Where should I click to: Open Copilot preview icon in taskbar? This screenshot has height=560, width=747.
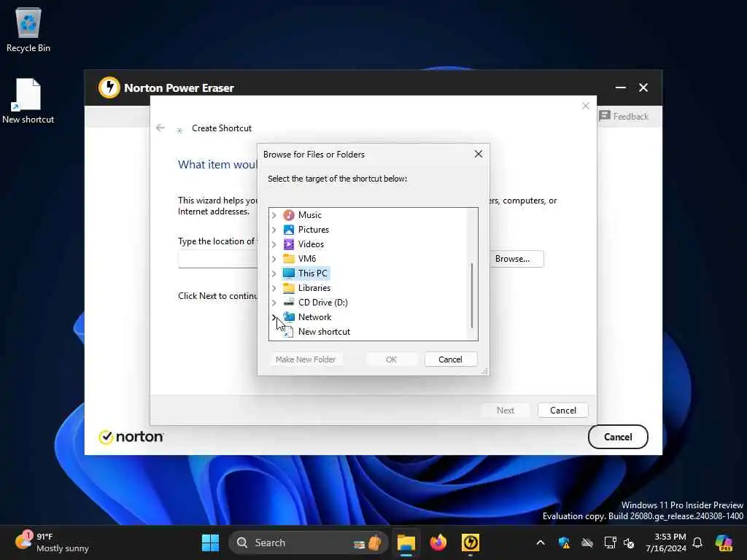point(724,542)
